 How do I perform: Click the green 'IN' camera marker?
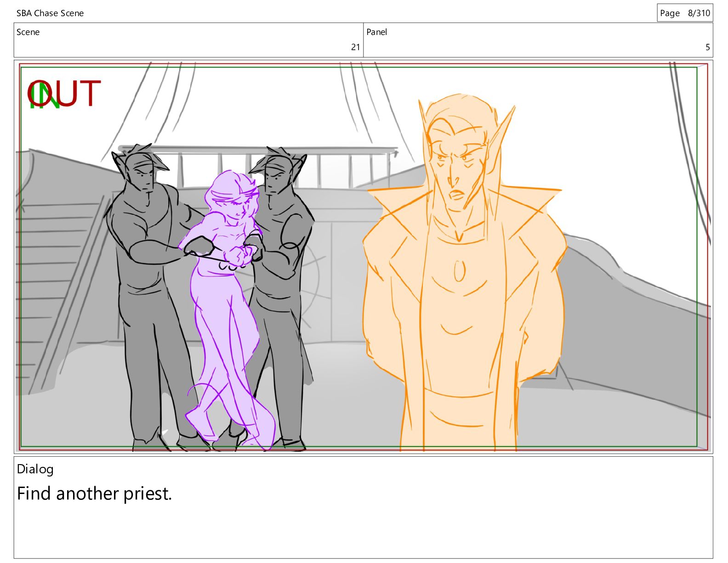coord(45,96)
